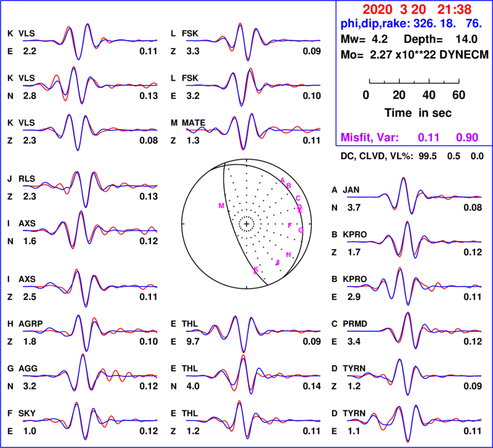Click the 20 tick on time scale

[399, 95]
